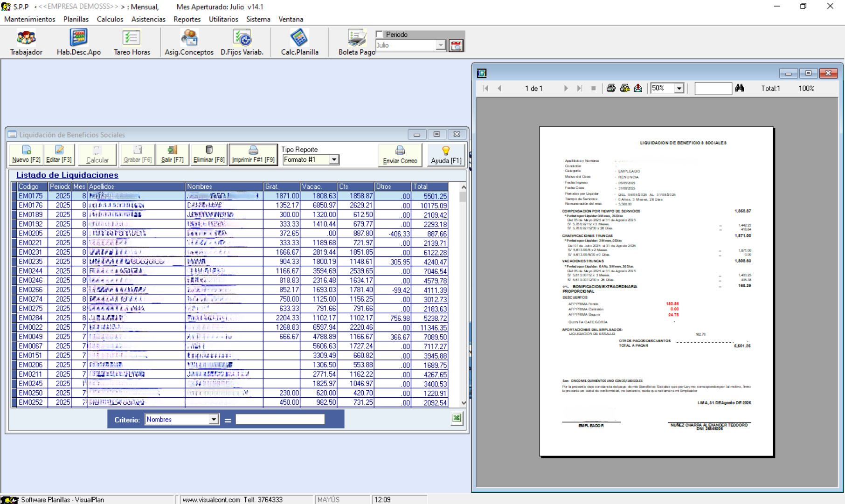Click the Apellidos column header

click(x=136, y=186)
